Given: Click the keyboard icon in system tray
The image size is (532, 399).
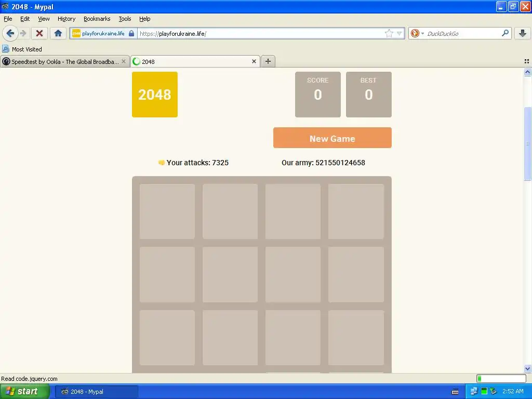Looking at the screenshot, I should pyautogui.click(x=455, y=392).
